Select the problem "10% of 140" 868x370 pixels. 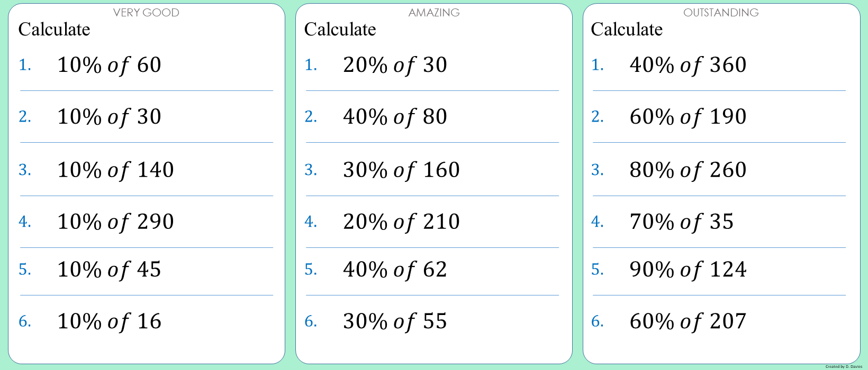(115, 170)
